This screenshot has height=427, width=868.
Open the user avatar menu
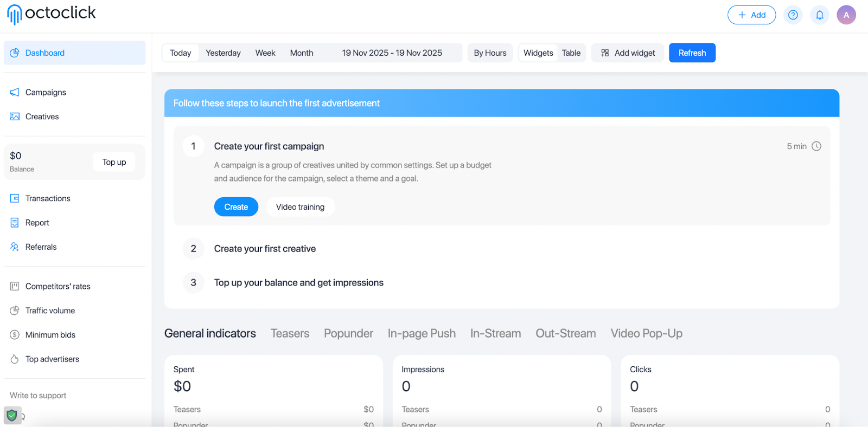click(x=846, y=15)
